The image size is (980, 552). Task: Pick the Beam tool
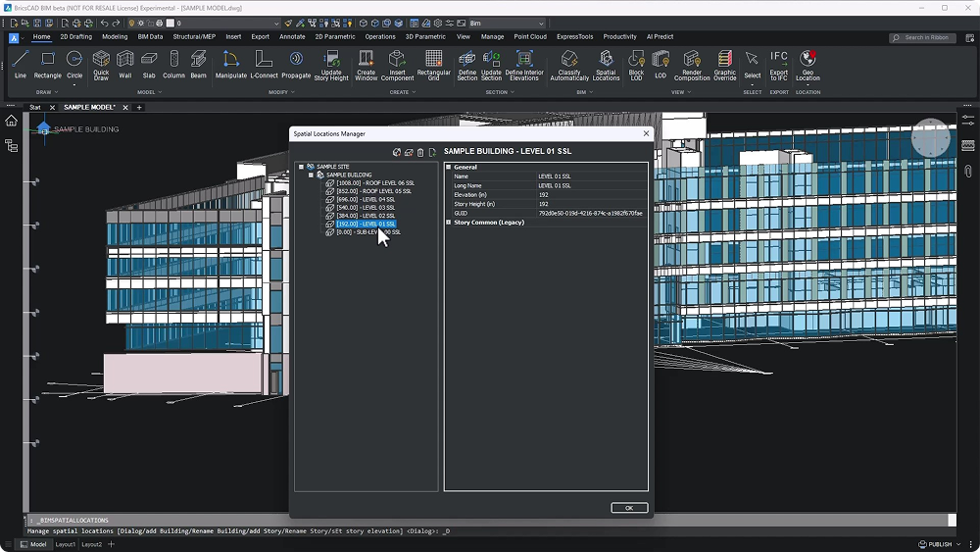click(x=198, y=65)
